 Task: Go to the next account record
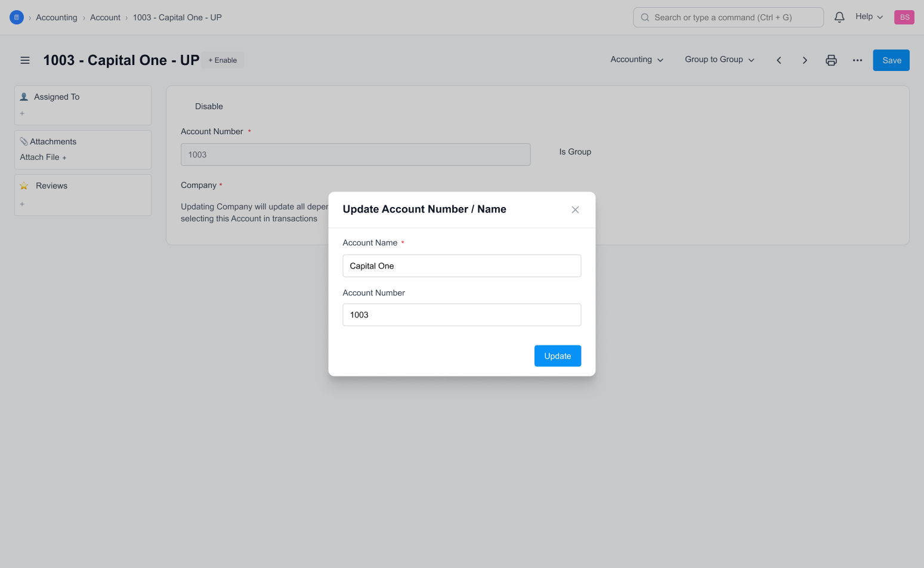(x=805, y=60)
